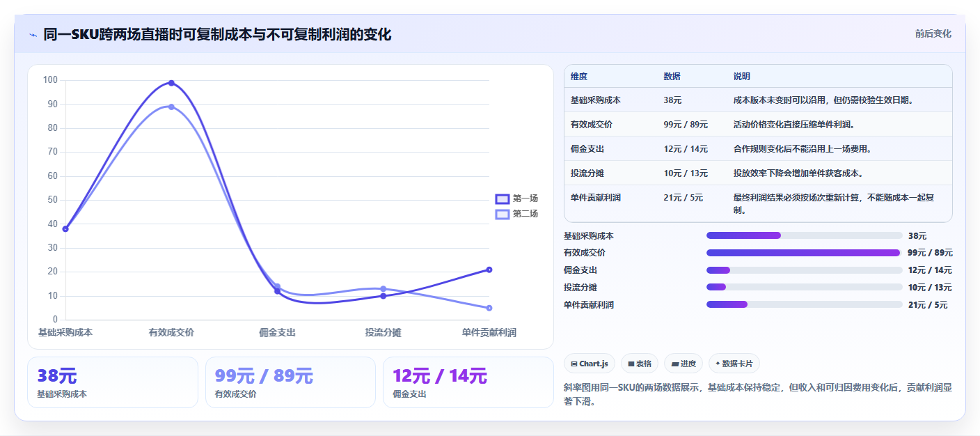
Task: Click the 单件贡献利润 progress bar
Action: (804, 304)
